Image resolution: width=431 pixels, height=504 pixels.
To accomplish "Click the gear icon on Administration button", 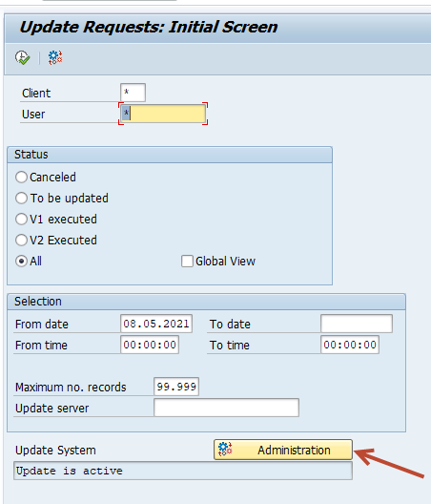I will tap(225, 450).
